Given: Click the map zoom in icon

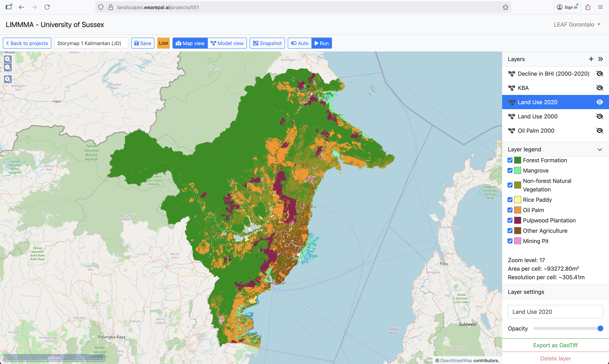Looking at the screenshot, I should 8,59.
